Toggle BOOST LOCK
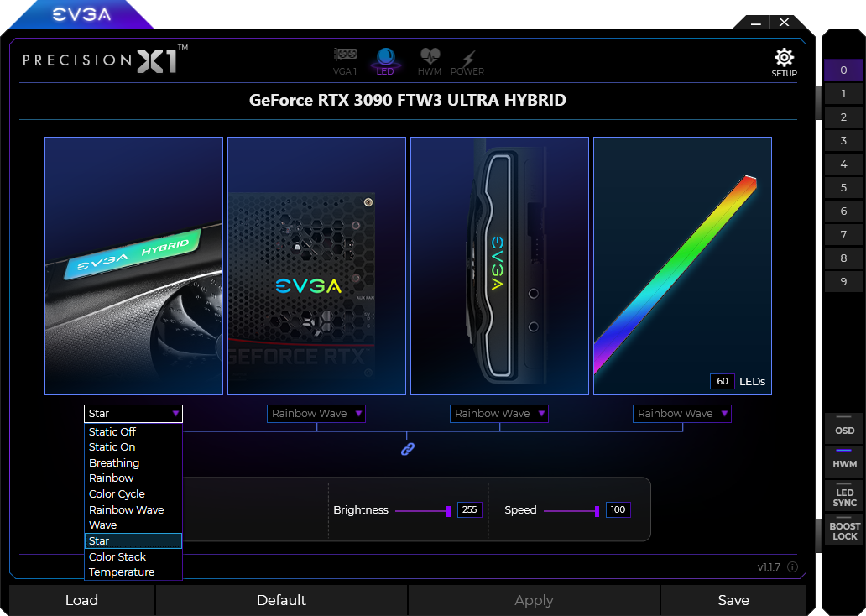The width and height of the screenshot is (866, 616). [x=844, y=529]
